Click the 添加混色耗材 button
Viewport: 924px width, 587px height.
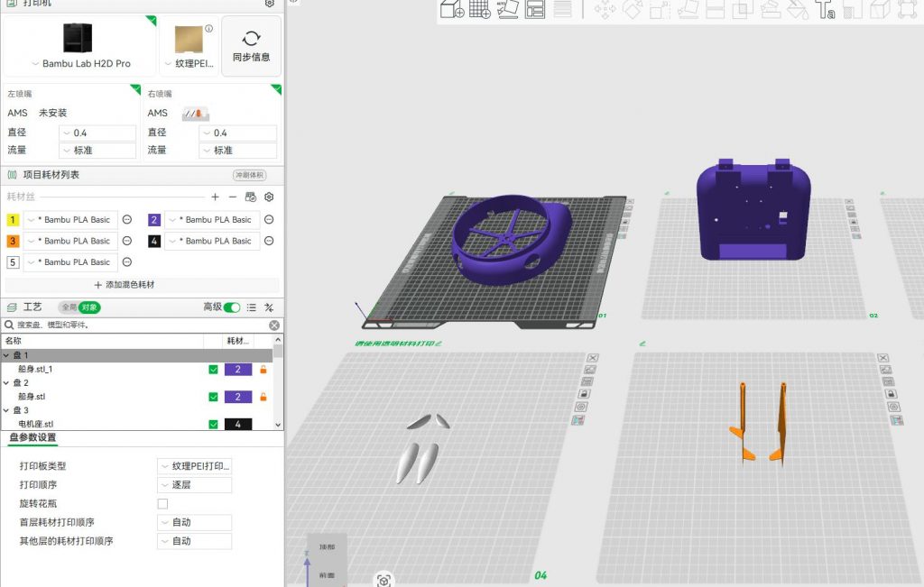coord(125,284)
